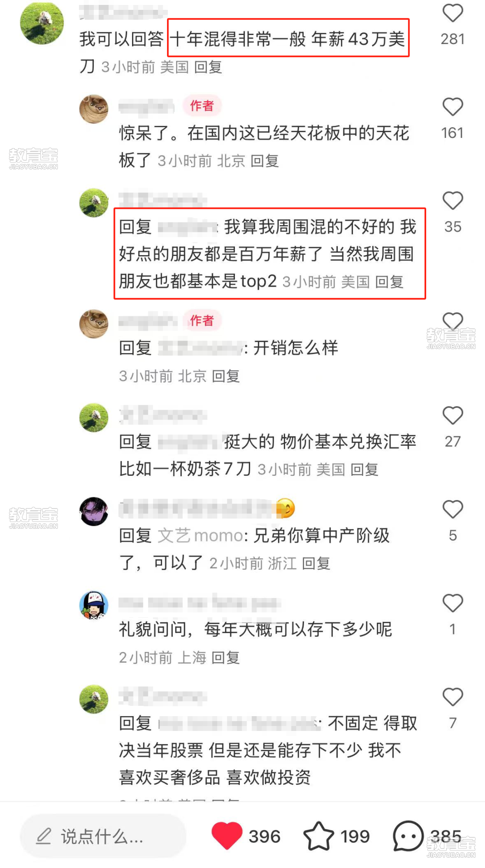Like the author's comment with 161 likes
The width and height of the screenshot is (485, 868).
453,107
